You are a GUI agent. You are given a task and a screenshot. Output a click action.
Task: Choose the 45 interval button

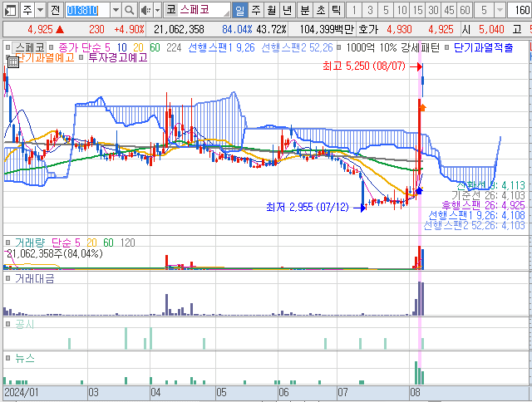[449, 11]
